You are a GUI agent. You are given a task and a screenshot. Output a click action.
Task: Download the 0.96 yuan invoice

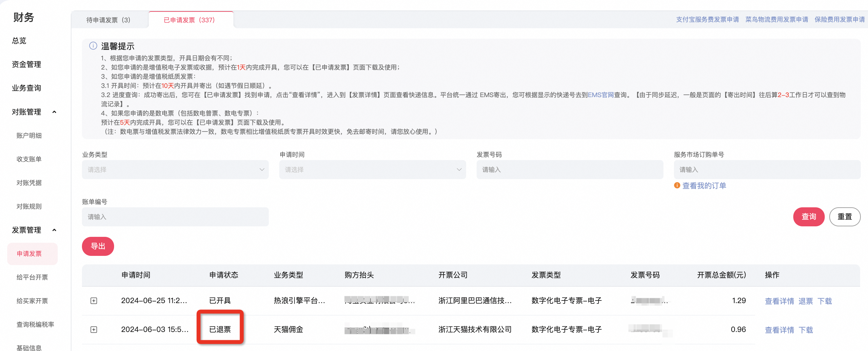pos(806,330)
